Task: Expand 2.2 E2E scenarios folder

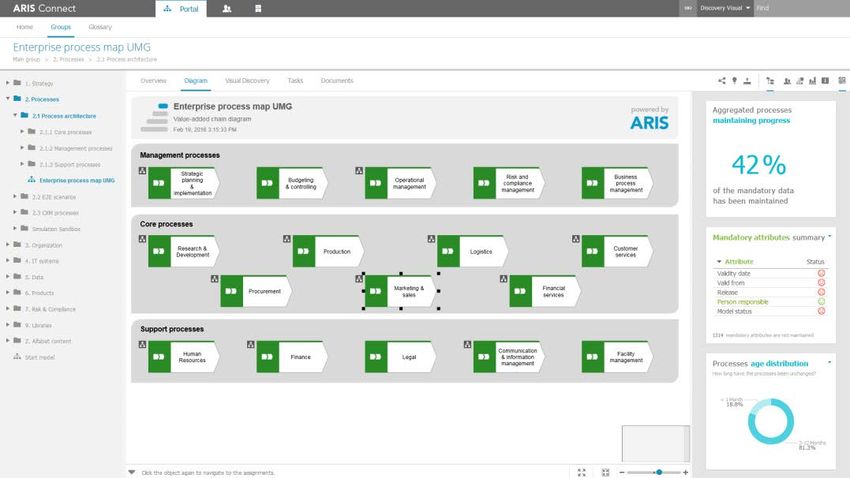Action: pos(15,196)
